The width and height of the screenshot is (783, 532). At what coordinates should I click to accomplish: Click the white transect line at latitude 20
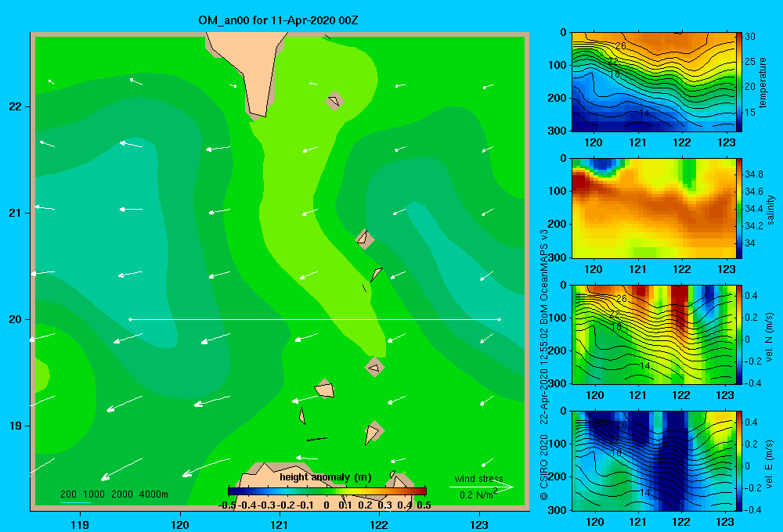point(315,319)
